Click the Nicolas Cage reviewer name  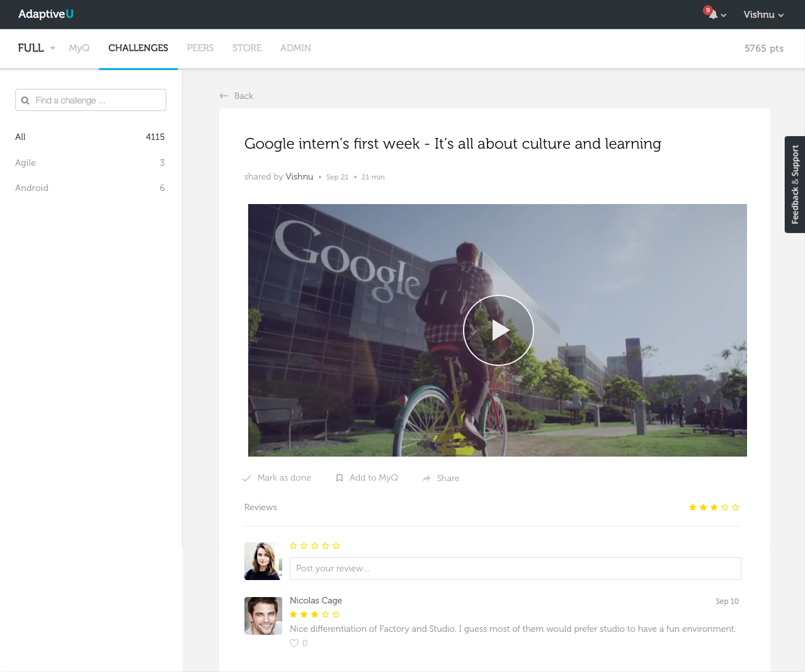coord(316,600)
